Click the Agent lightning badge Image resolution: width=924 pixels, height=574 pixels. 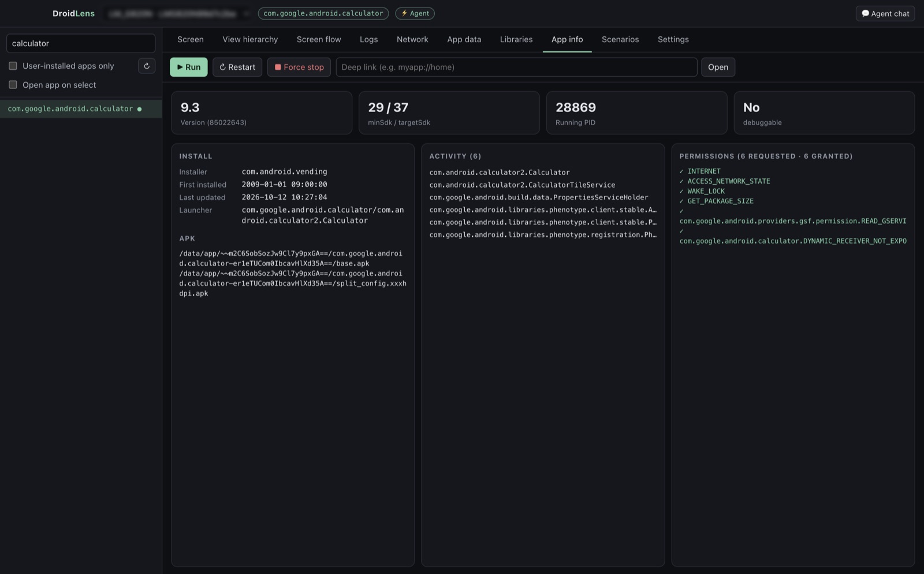pos(415,13)
